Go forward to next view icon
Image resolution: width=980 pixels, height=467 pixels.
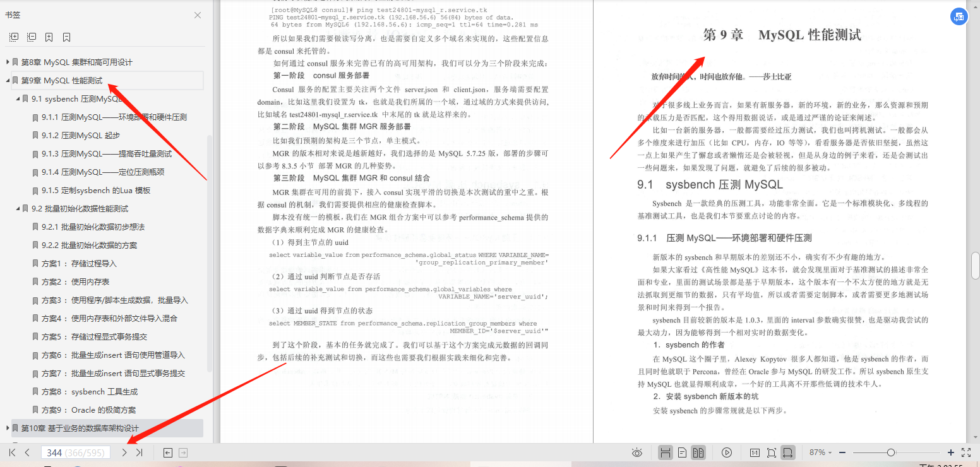(183, 452)
